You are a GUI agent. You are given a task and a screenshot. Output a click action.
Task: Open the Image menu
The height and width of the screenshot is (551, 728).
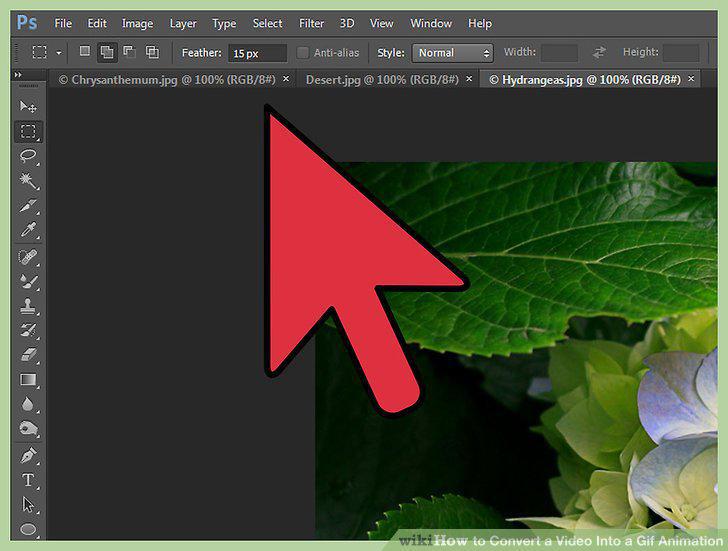pyautogui.click(x=137, y=23)
